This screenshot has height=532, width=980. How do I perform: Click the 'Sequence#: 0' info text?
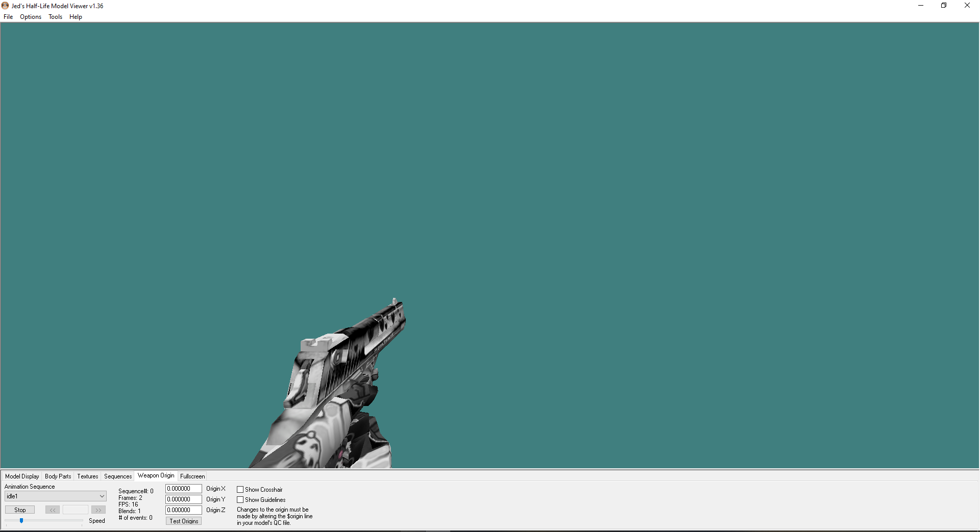pyautogui.click(x=136, y=491)
